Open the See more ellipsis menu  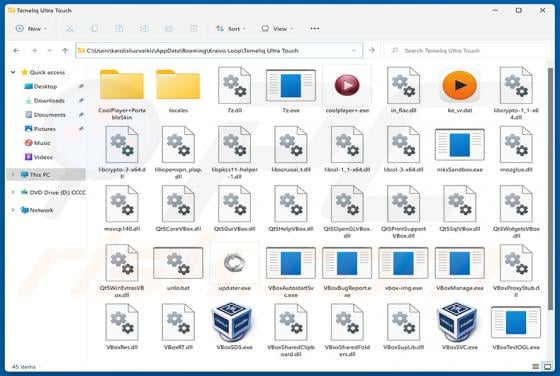tap(314, 29)
